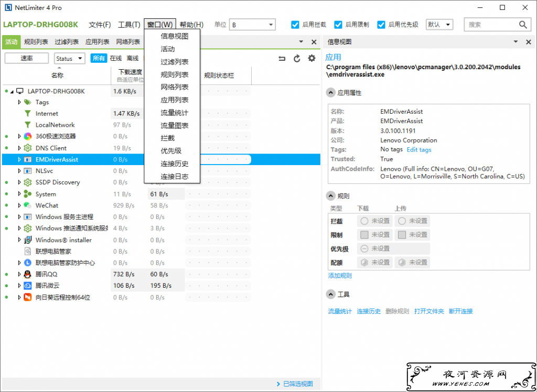Select 连接日志 from the 窗口 menu
537x392 pixels.
172,177
